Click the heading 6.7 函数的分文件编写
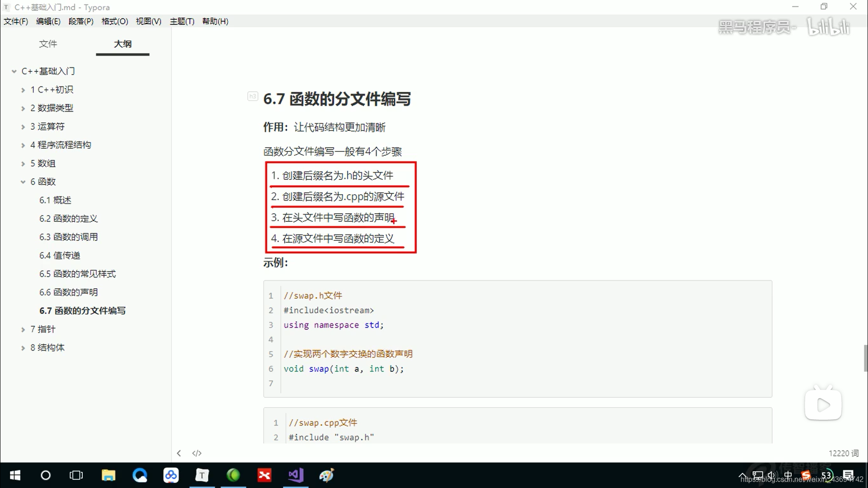The height and width of the screenshot is (488, 868). pyautogui.click(x=337, y=99)
